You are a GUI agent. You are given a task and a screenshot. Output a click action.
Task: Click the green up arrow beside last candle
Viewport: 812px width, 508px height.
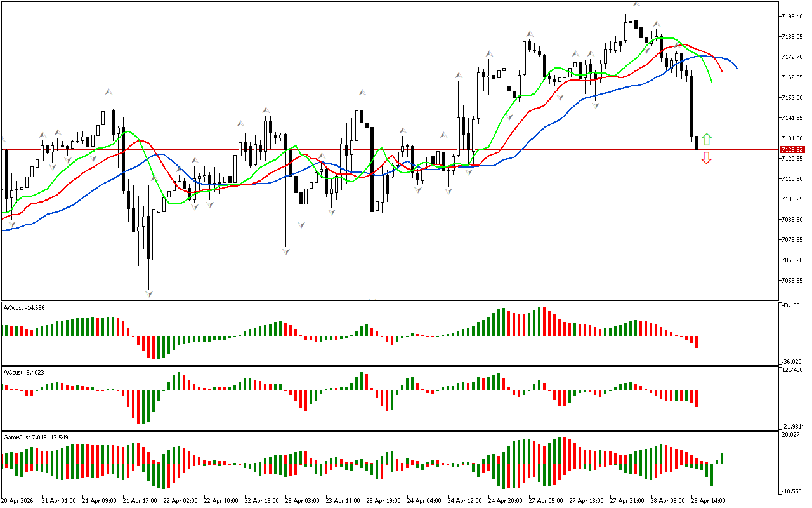[x=707, y=140]
